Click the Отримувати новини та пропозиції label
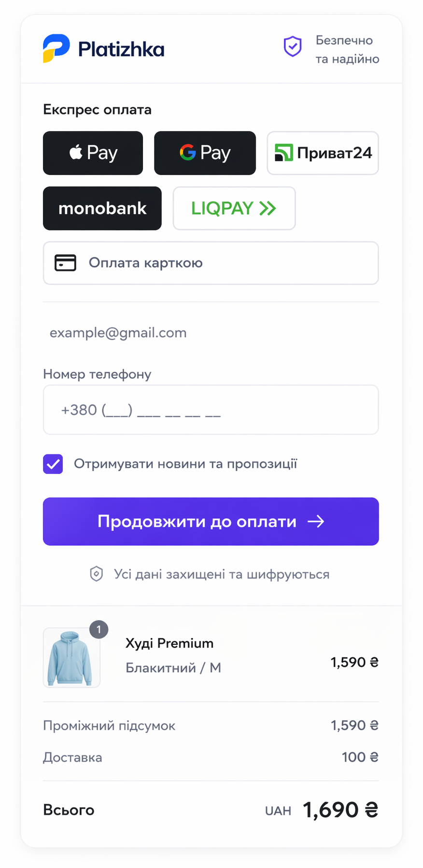This screenshot has width=423, height=868. [x=185, y=464]
